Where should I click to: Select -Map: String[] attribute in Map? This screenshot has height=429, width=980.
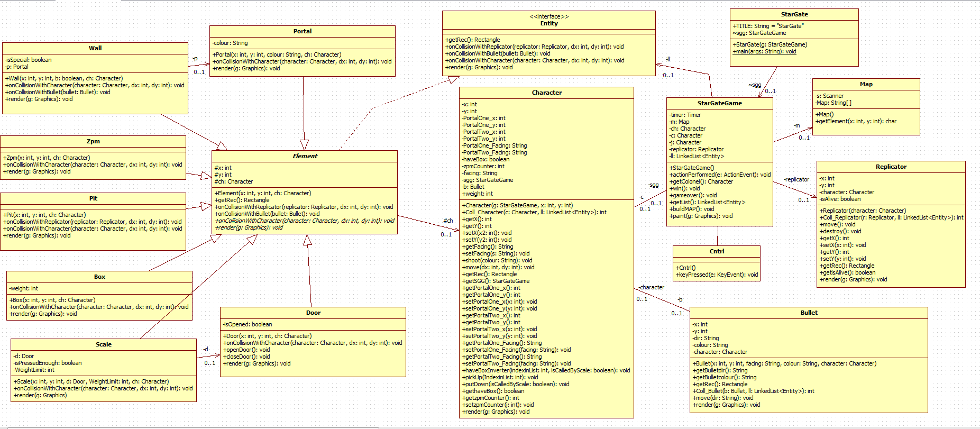[x=833, y=103]
